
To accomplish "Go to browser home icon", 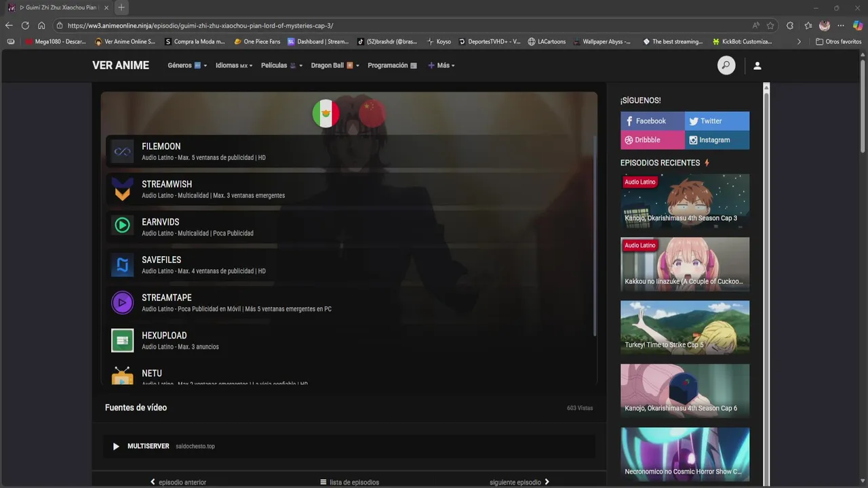I will [x=41, y=25].
